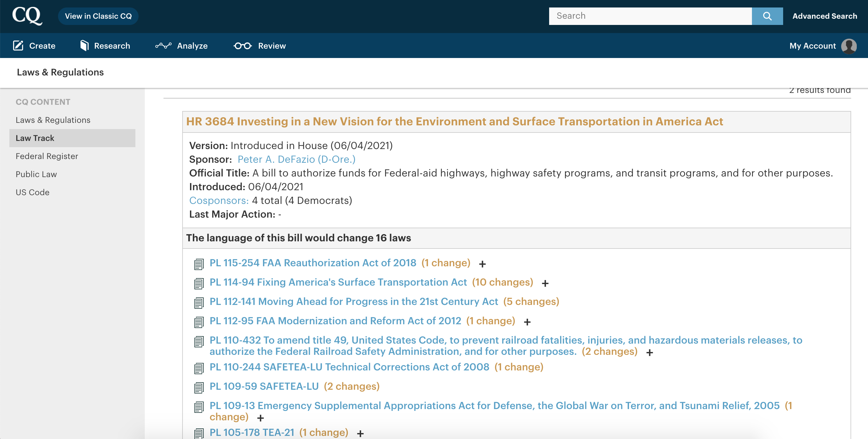Screen dimensions: 868x439
Task: Open sponsor Peter A. DeFazio link
Action: (x=296, y=159)
